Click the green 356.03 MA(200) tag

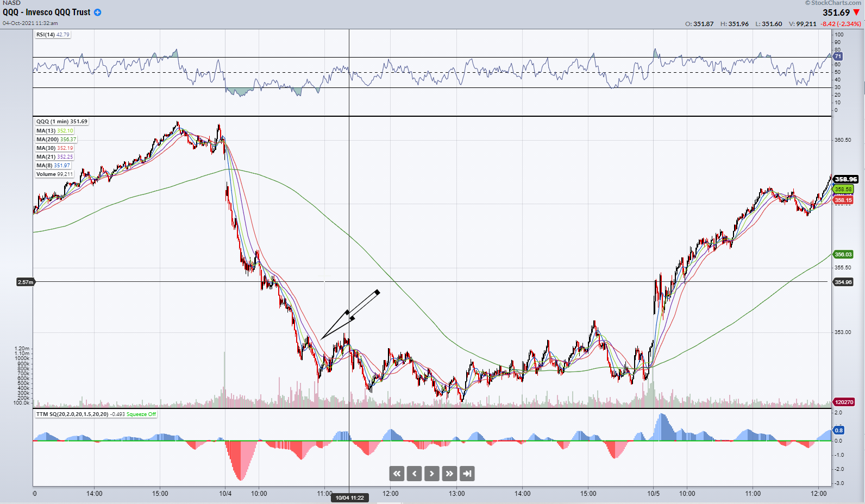coord(843,254)
